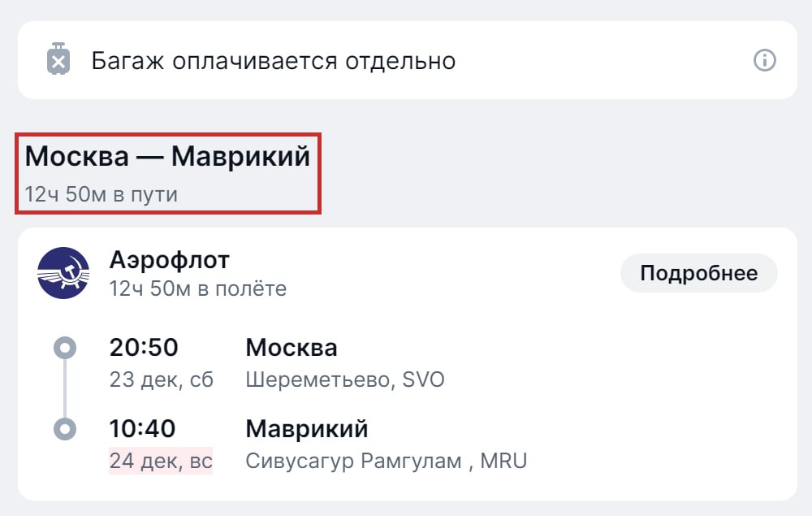This screenshot has width=812, height=516.
Task: Click the baggage info circle icon
Action: pos(765,61)
